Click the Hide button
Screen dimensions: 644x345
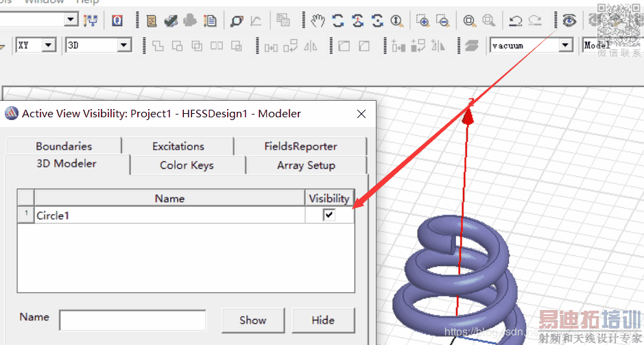coord(323,320)
